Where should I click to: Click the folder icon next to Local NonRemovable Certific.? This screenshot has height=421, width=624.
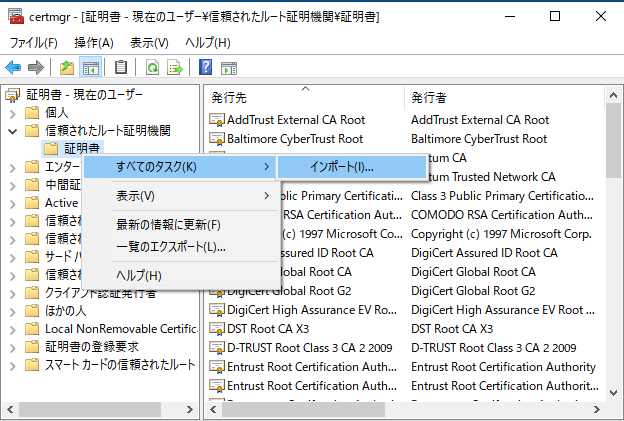coord(32,329)
